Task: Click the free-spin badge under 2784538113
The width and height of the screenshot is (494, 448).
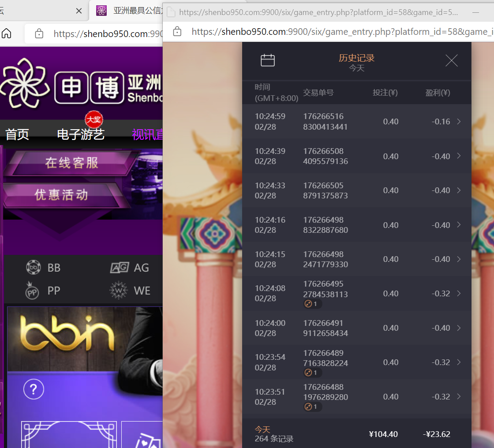Action: point(312,304)
